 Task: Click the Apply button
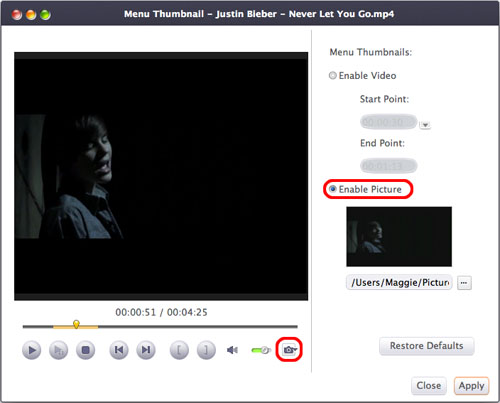tap(471, 386)
